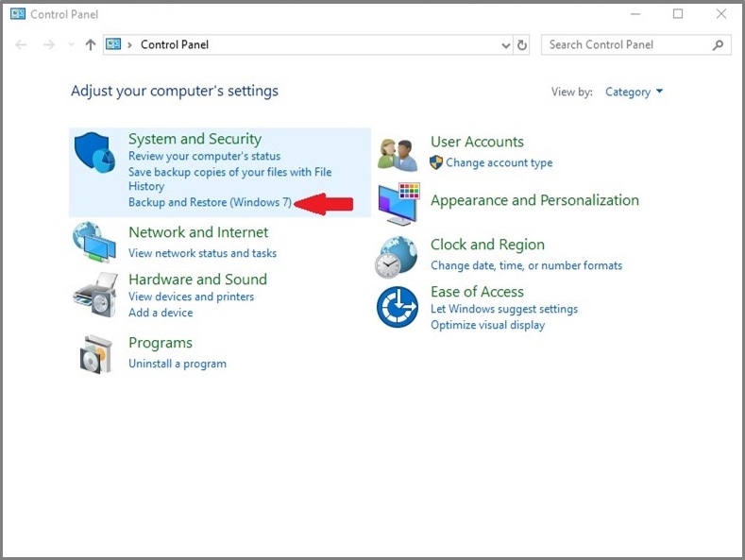This screenshot has height=560, width=745.
Task: Click the Network and Internet globe icon
Action: click(x=94, y=243)
